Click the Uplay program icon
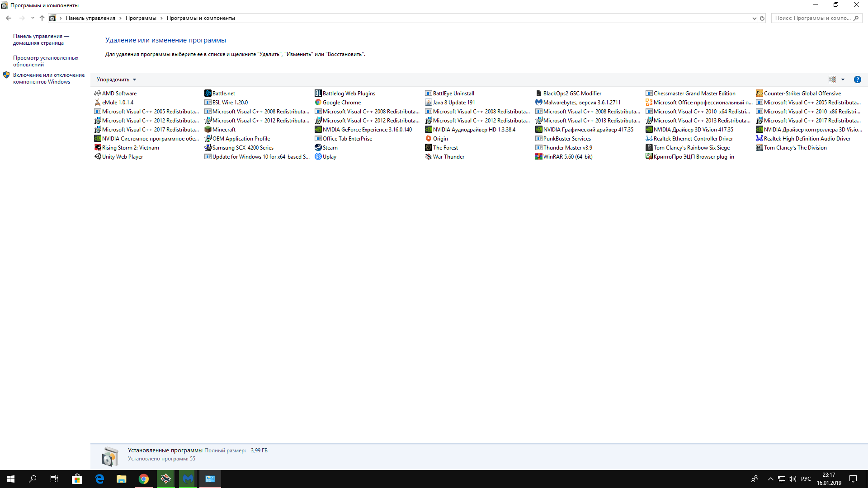Viewport: 868px width, 488px height. [x=318, y=157]
